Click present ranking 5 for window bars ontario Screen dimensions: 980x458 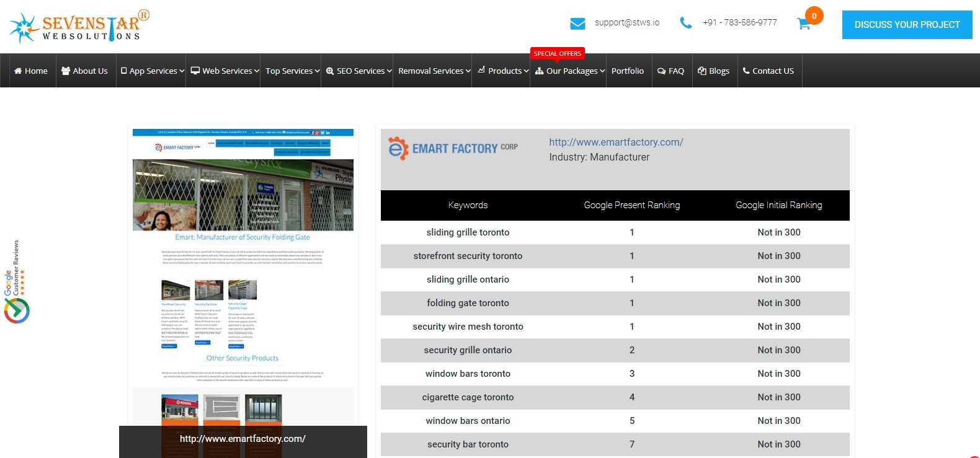[x=632, y=421]
